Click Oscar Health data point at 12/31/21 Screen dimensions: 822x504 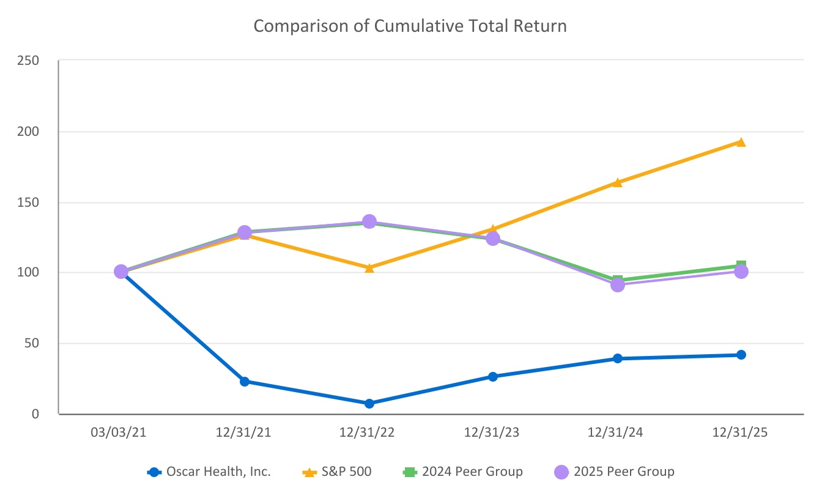pos(245,382)
